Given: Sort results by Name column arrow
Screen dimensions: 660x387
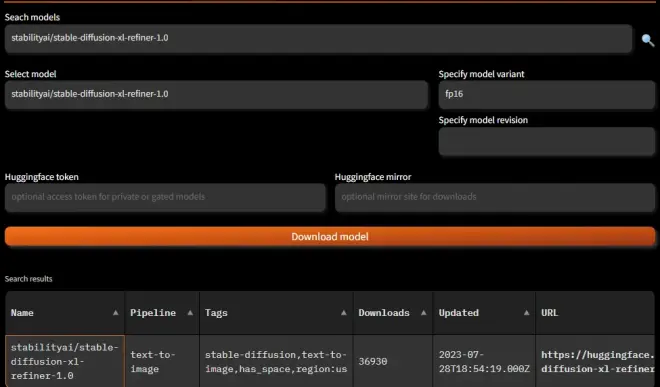Looking at the screenshot, I should [x=115, y=312].
